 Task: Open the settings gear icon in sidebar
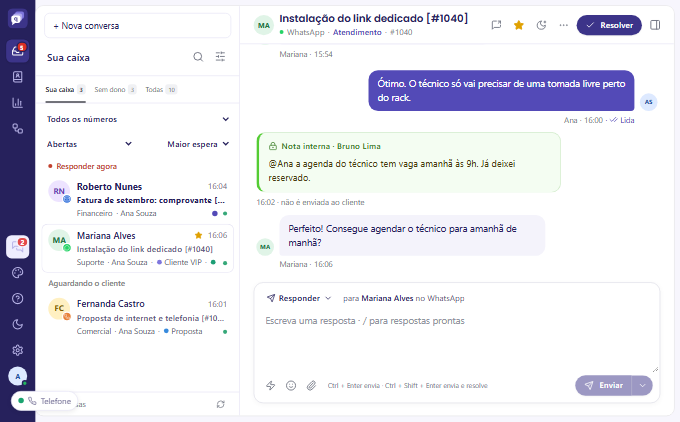click(17, 350)
